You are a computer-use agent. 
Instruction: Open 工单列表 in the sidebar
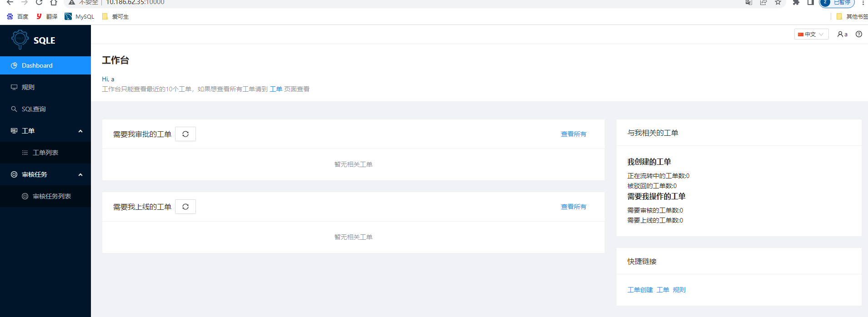pos(45,153)
